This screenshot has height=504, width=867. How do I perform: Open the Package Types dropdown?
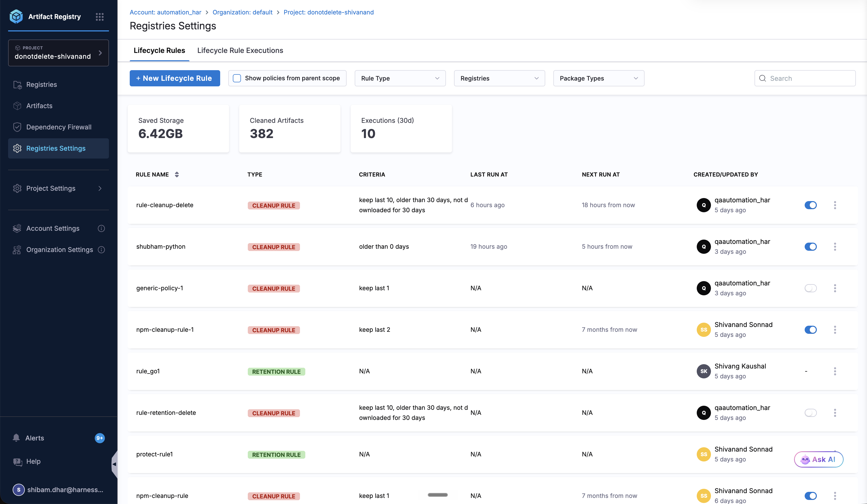click(x=599, y=79)
